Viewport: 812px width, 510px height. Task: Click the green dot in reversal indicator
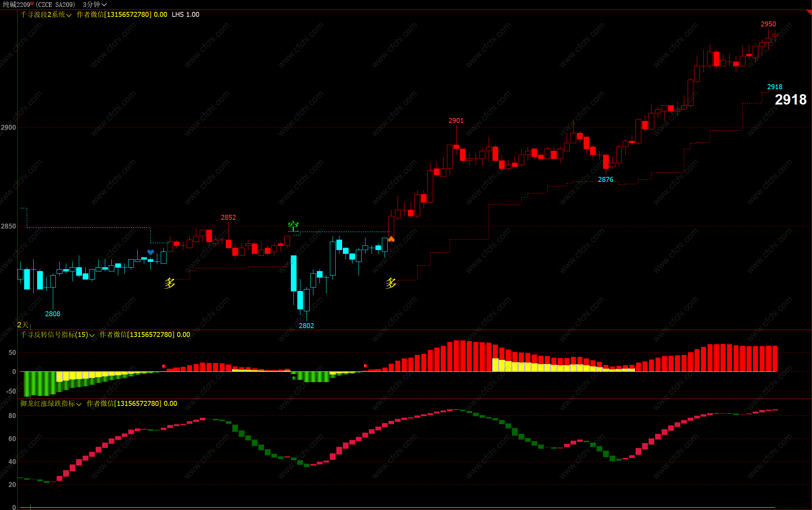point(294,378)
